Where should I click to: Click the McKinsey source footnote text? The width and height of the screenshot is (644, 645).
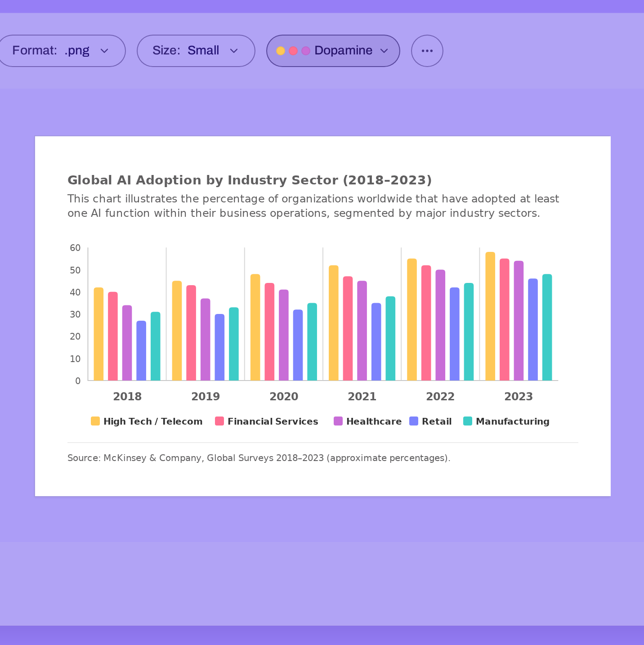[259, 458]
